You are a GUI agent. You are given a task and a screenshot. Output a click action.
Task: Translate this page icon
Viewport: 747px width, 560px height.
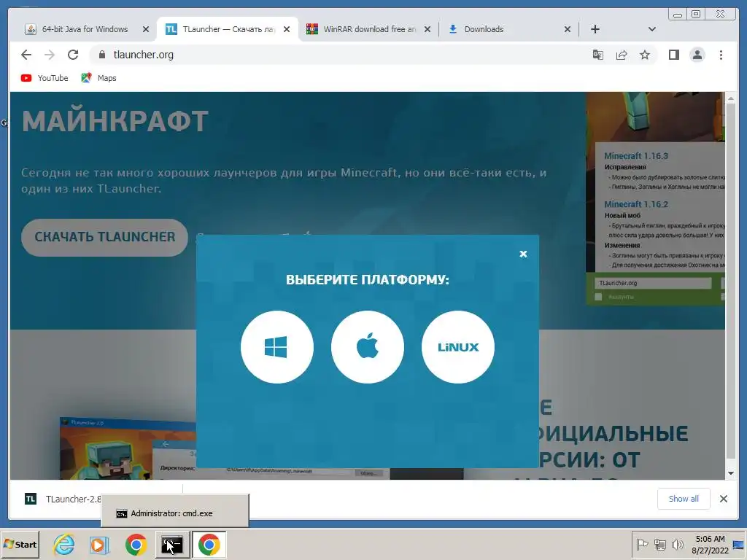click(x=598, y=55)
